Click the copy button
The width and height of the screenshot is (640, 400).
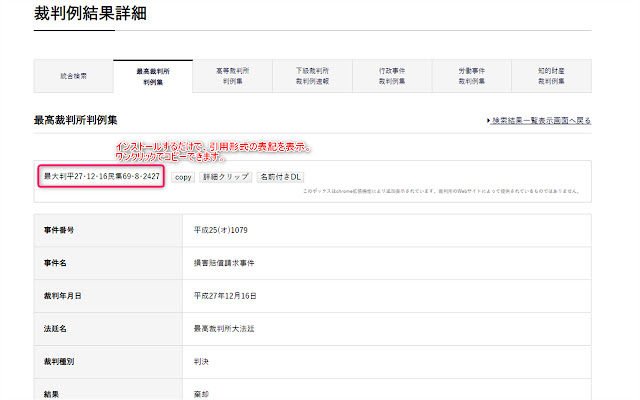pyautogui.click(x=182, y=176)
